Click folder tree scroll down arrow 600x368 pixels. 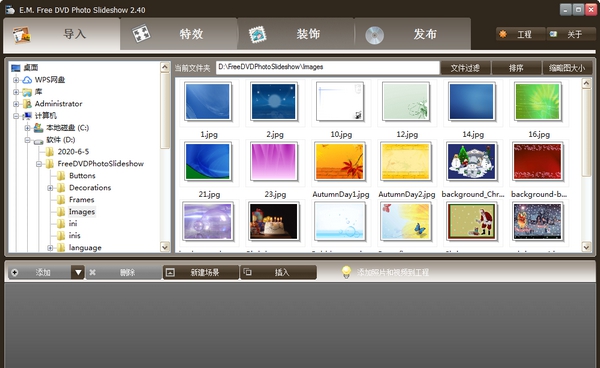(165, 247)
